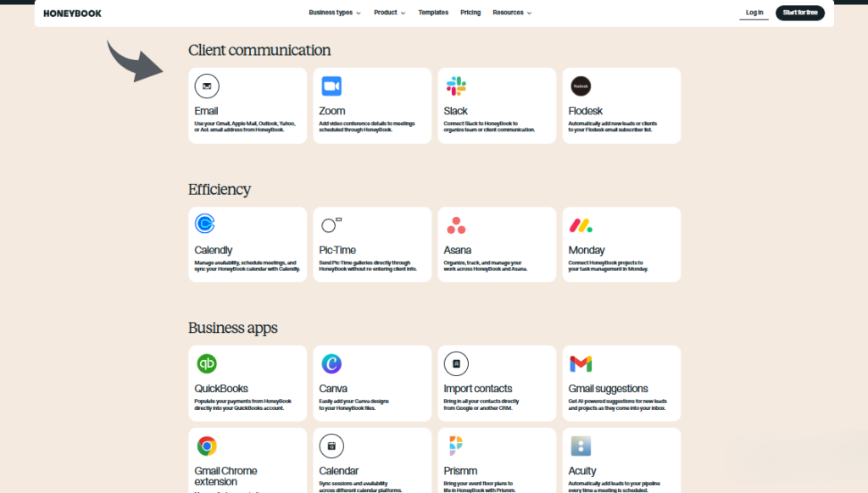This screenshot has height=493, width=868.
Task: Select the Gmail Chrome extension icon
Action: (x=207, y=446)
